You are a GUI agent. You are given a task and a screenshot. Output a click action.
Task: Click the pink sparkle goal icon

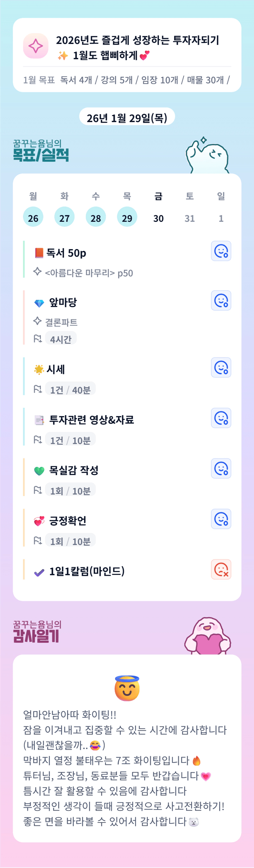coord(35,46)
